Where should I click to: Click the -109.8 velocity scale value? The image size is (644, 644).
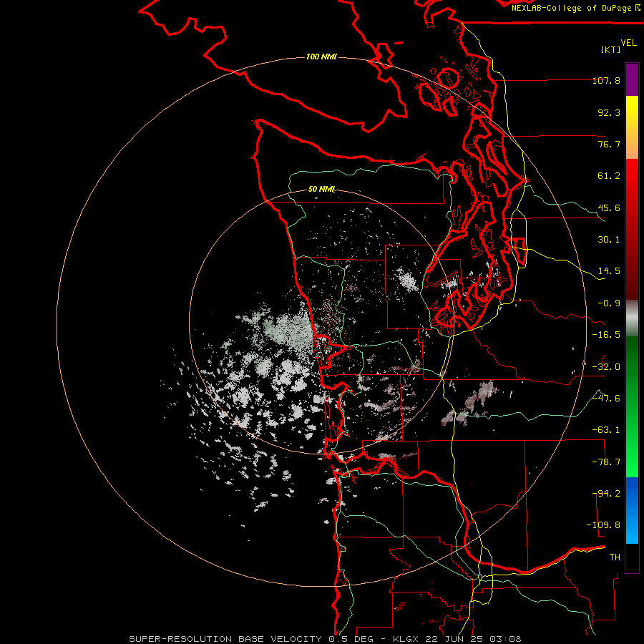[x=603, y=525]
